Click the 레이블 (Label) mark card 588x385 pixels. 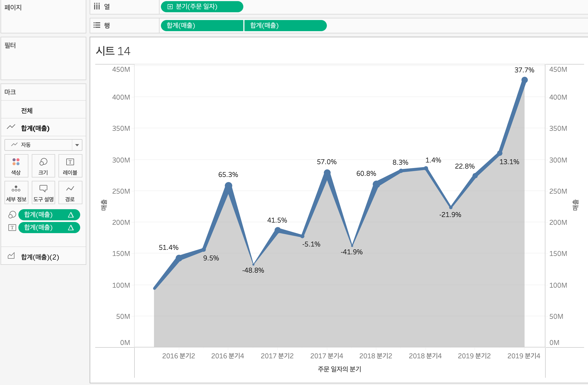click(70, 166)
